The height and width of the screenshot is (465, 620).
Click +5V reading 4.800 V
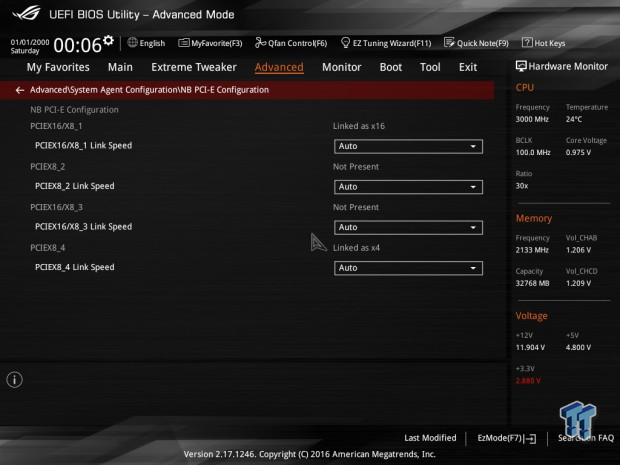[578, 347]
